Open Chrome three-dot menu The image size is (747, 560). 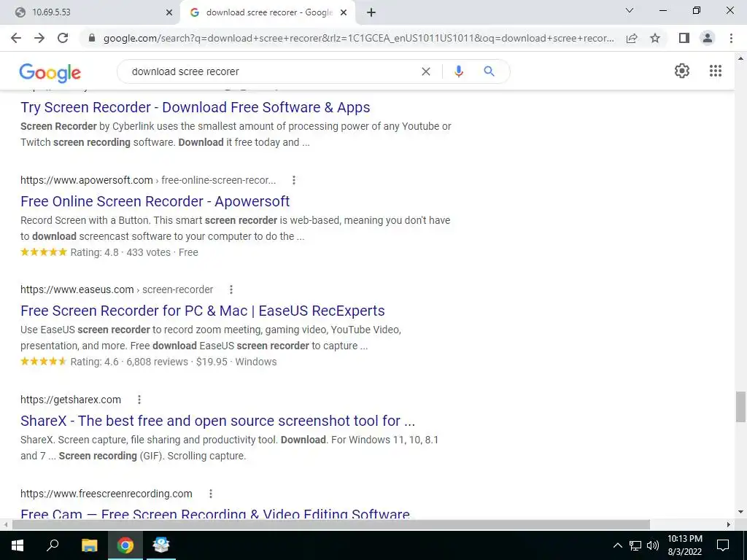(x=731, y=38)
